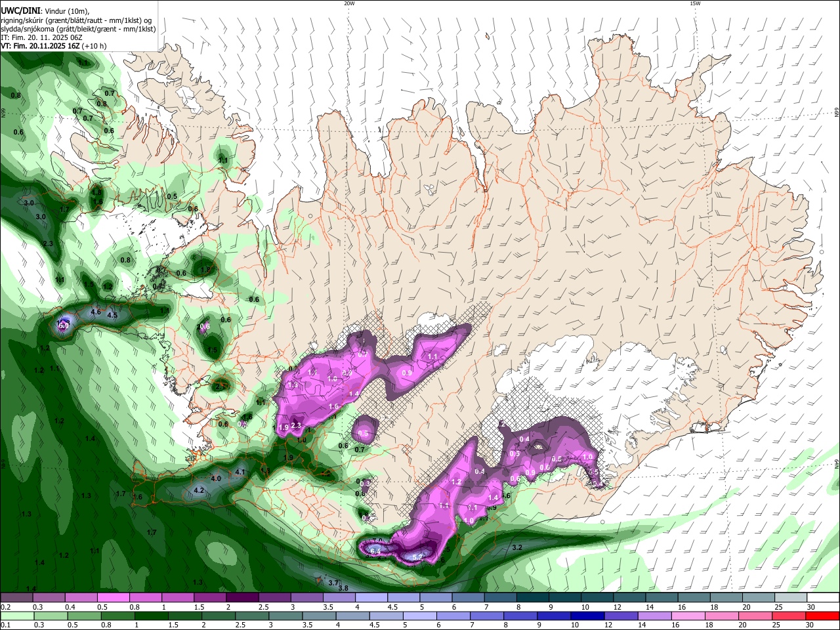This screenshot has width=840, height=630.
Task: Click the 4.1 precipitation value on the map
Action: tap(240, 472)
